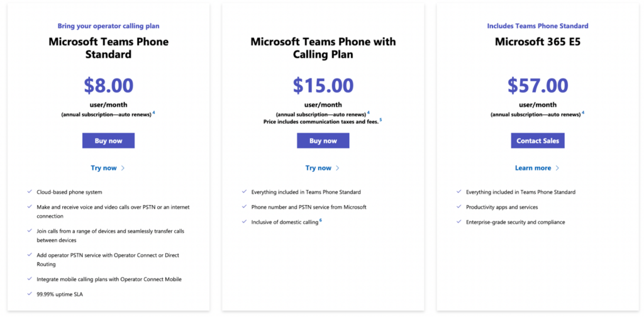Click the checkmark beside "Productivity apps and services"

[459, 207]
